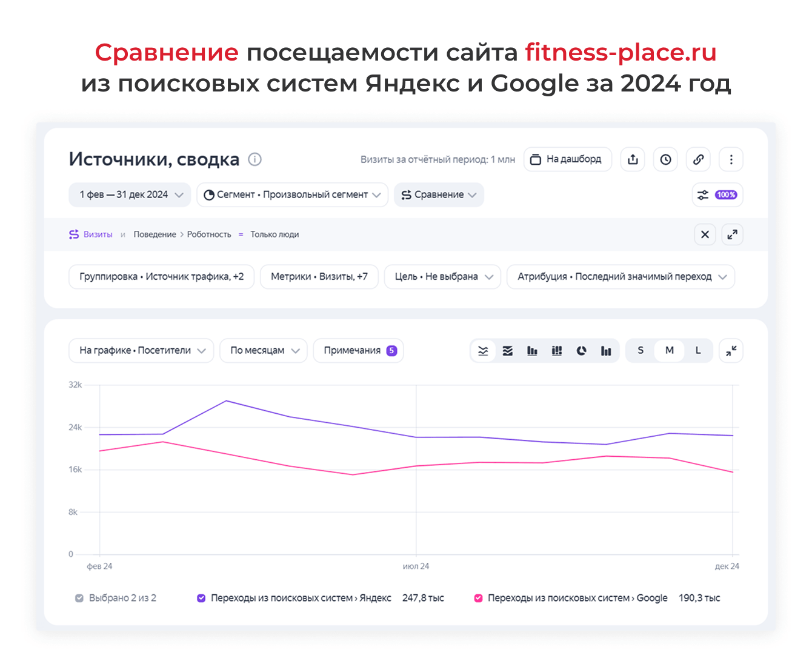Viewport: 812px width, 667px height.
Task: Open the "Сравнение" dropdown
Action: [439, 194]
